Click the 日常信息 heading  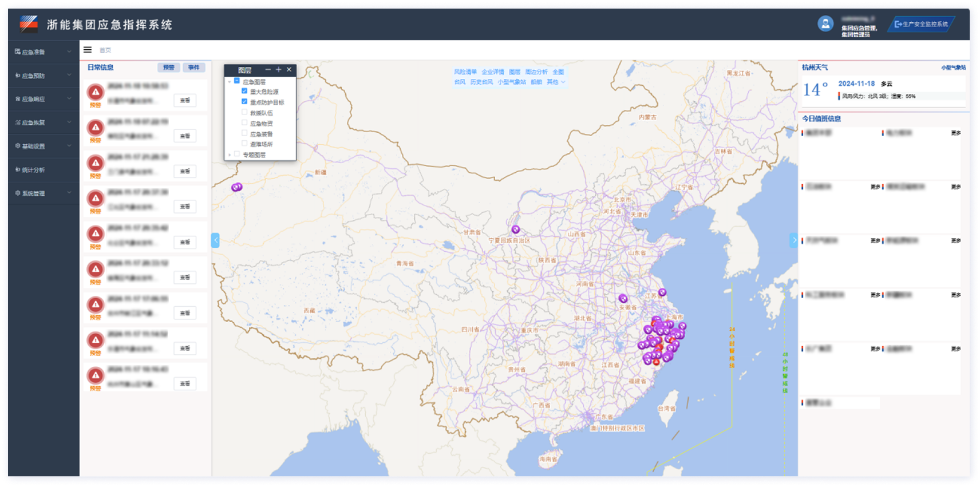[100, 68]
